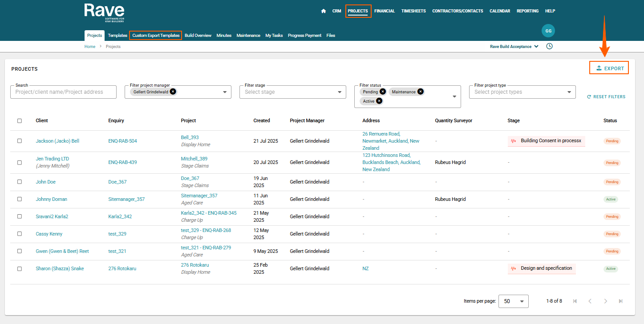Image resolution: width=644 pixels, height=324 pixels.
Task: Sort by the Created column header
Action: 262,120
